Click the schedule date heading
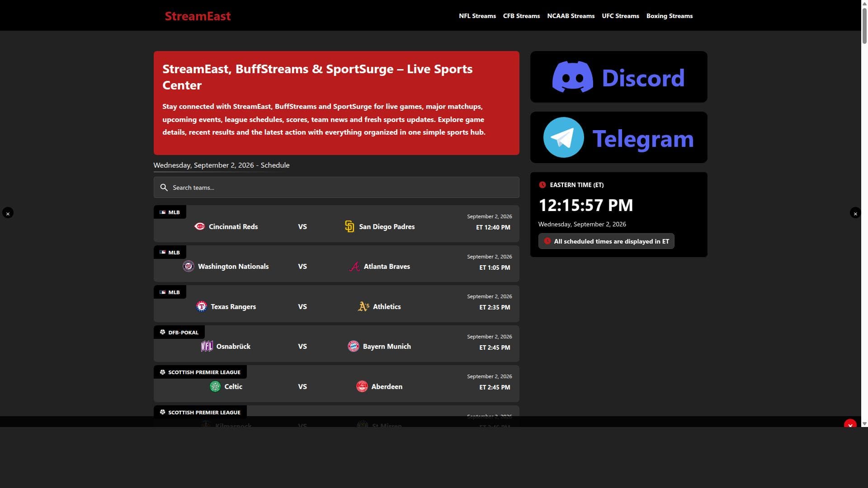 [x=222, y=165]
